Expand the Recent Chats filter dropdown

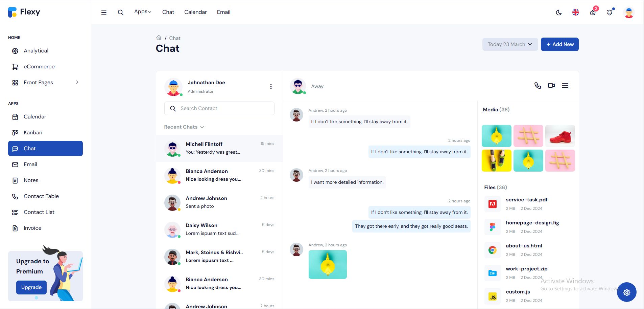click(184, 127)
